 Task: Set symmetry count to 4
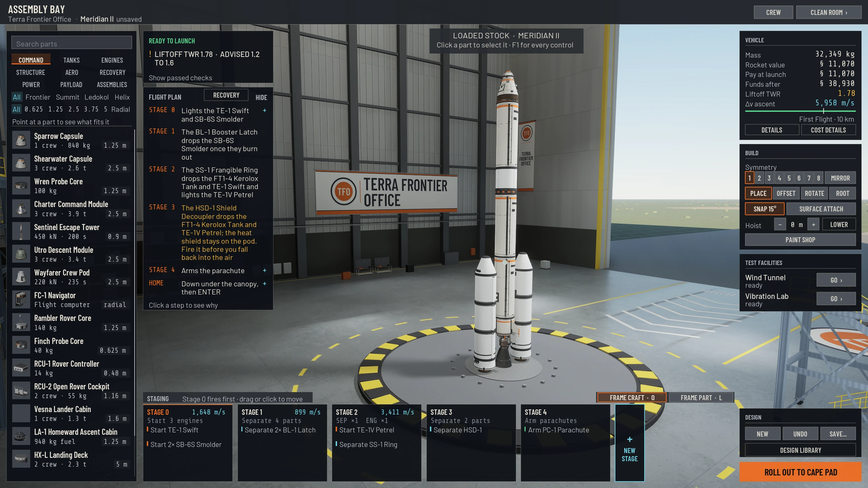point(779,178)
